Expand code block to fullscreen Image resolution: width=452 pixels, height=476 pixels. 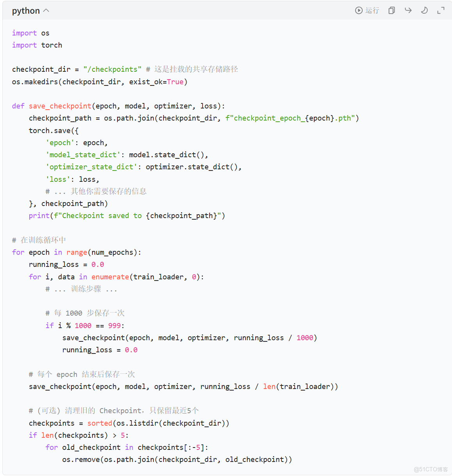point(441,11)
